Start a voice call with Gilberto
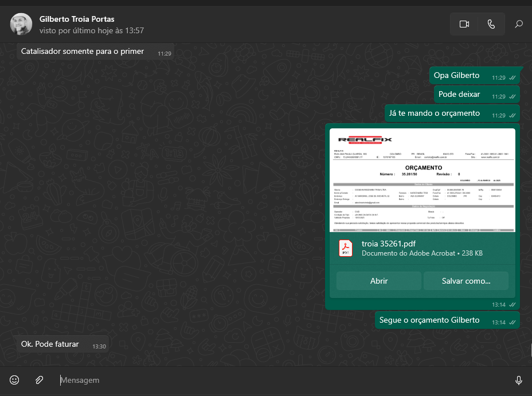 click(x=491, y=24)
